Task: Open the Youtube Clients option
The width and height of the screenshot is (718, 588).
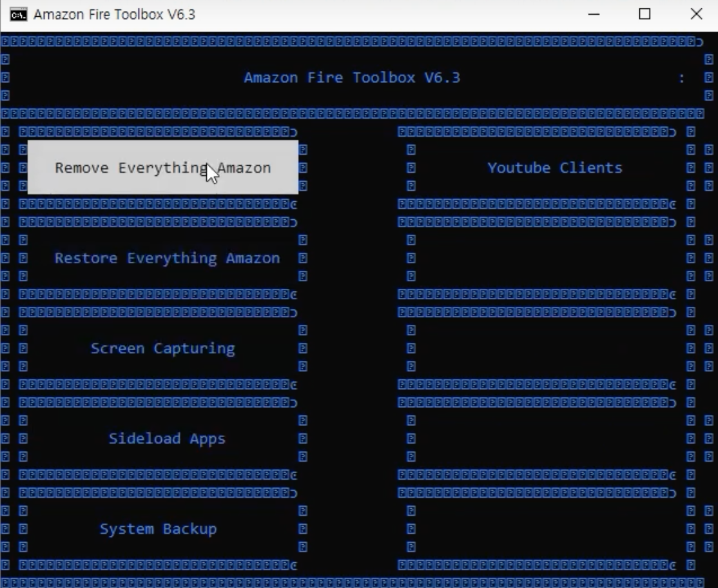Action: pos(554,168)
